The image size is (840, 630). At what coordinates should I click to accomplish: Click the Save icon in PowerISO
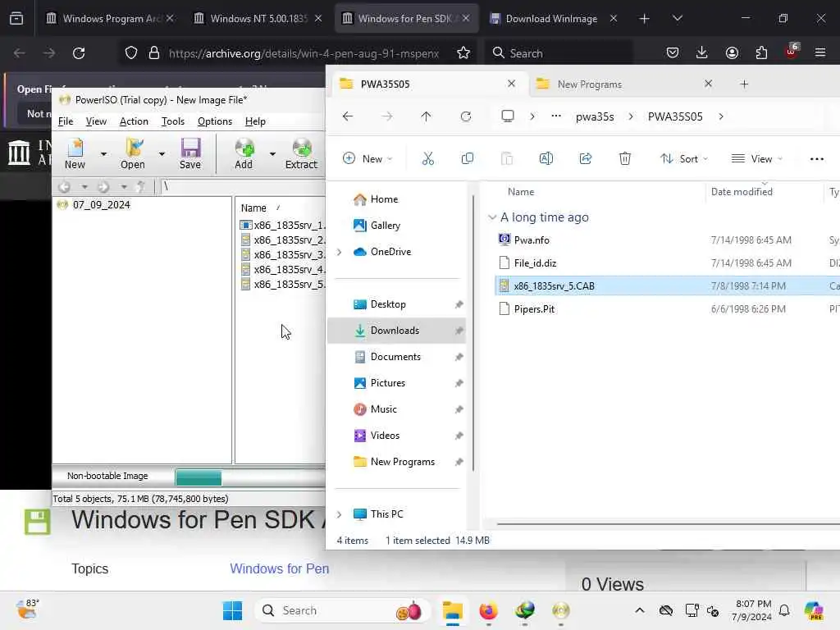pyautogui.click(x=190, y=153)
